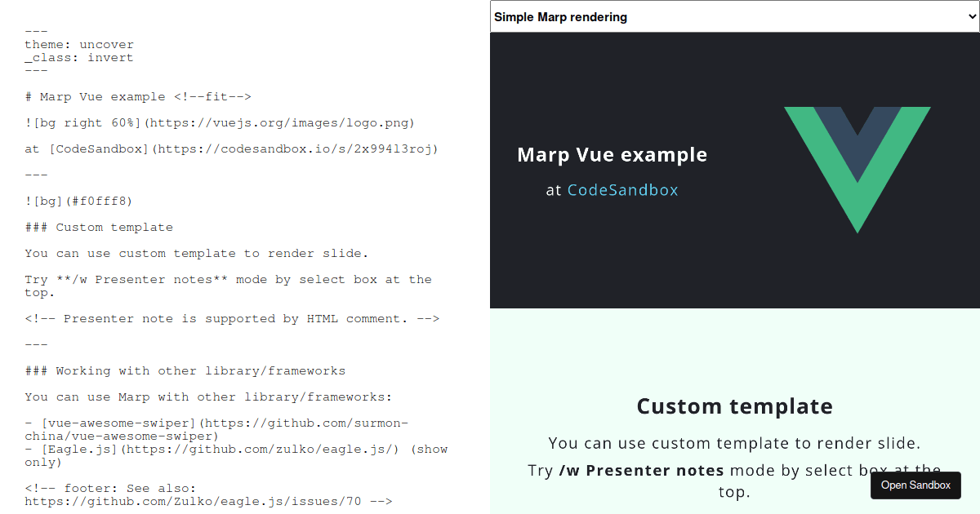Click the 'theme: uncover' frontmatter line
The image size is (980, 514).
(78, 44)
